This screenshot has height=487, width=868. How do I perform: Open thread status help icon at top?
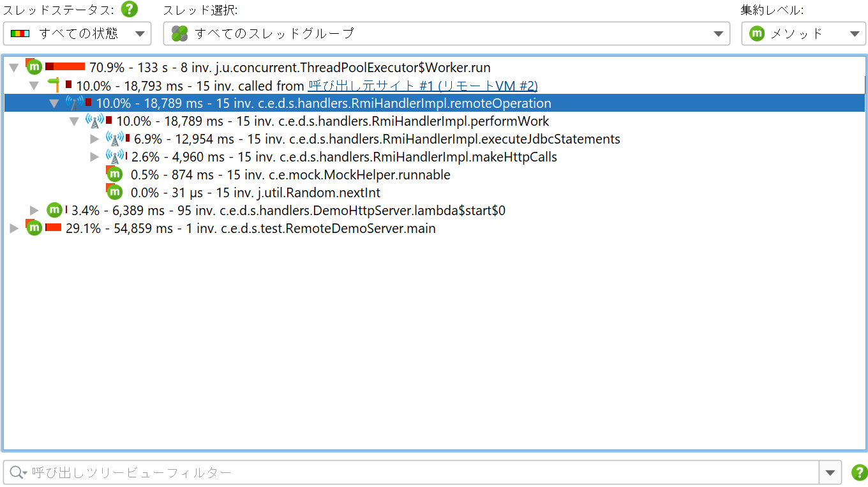130,10
